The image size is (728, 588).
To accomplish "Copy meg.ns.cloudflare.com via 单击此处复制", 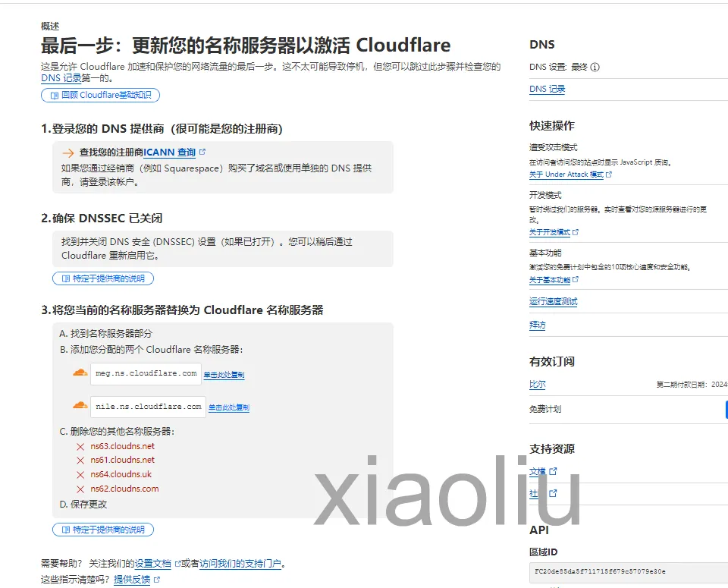I will tap(224, 375).
